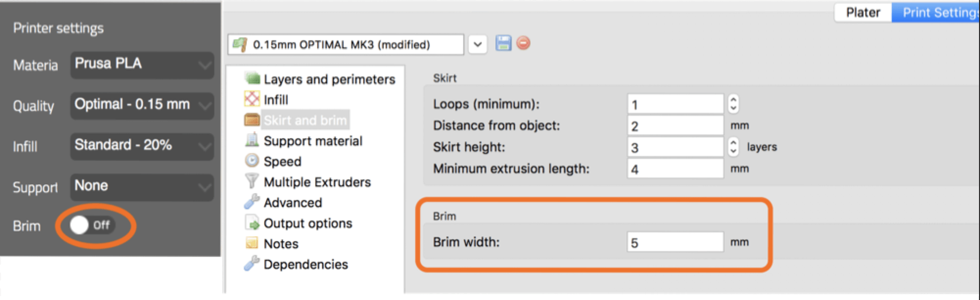Image resolution: width=980 pixels, height=300 pixels.
Task: Click the Brim width input field
Action: (675, 242)
